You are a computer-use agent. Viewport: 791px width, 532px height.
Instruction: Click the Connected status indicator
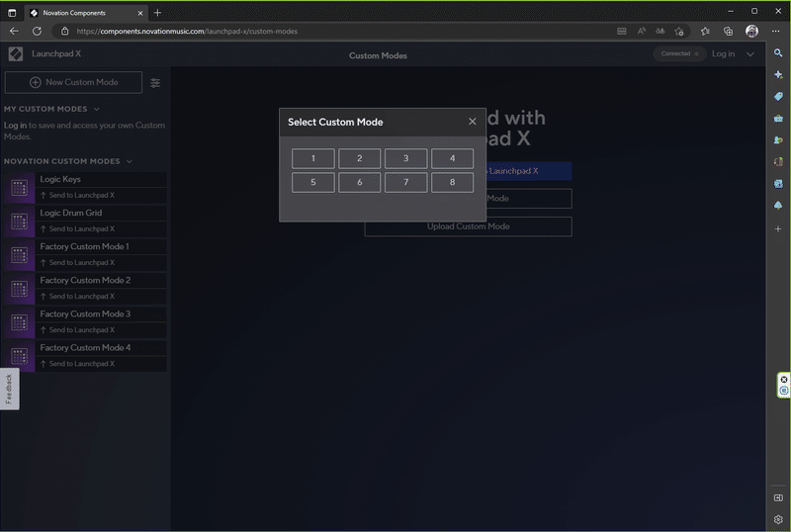[679, 53]
